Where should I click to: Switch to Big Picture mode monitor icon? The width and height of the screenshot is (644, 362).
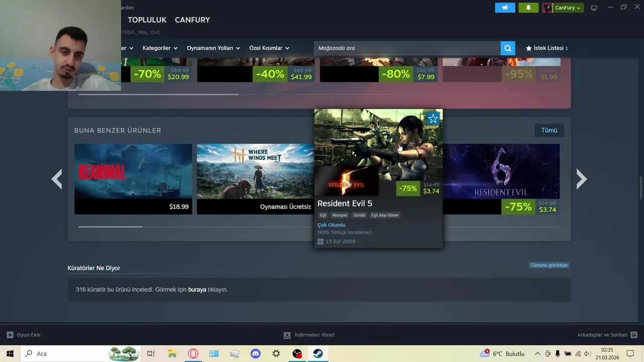point(594,8)
